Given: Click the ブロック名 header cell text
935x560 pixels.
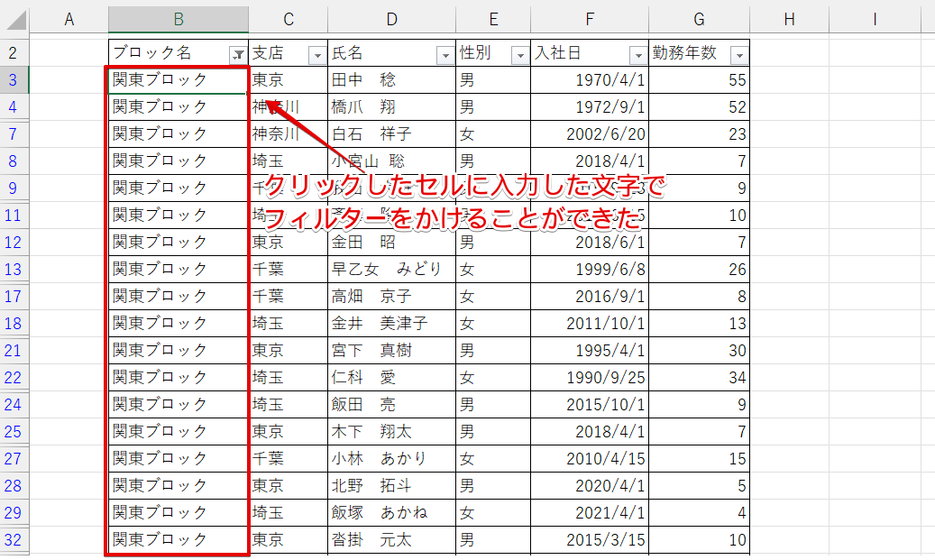Looking at the screenshot, I should (x=152, y=53).
